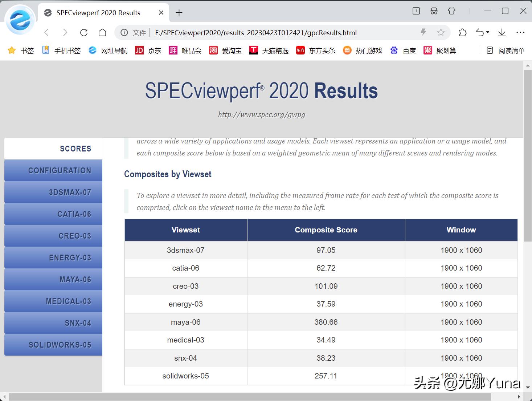Screen dimensions: 532x401
Task: Click the favorite star in address bar
Action: click(441, 33)
